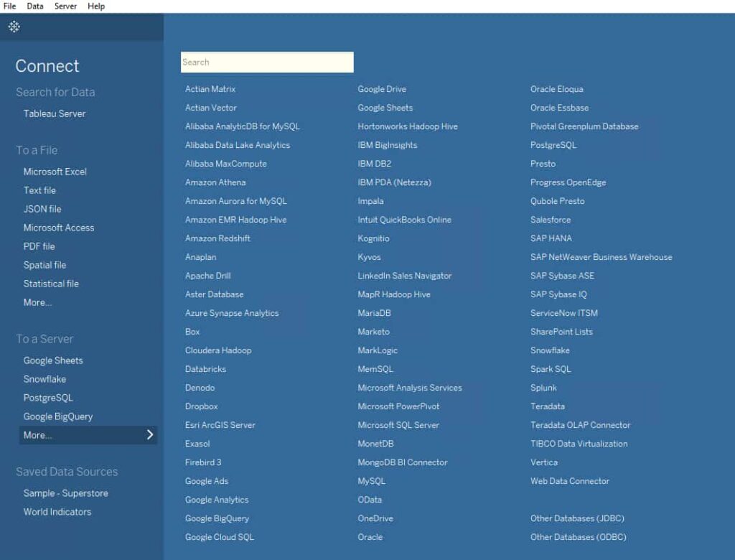Open Microsoft Access connection
Screen dimensions: 735x560
coord(59,228)
